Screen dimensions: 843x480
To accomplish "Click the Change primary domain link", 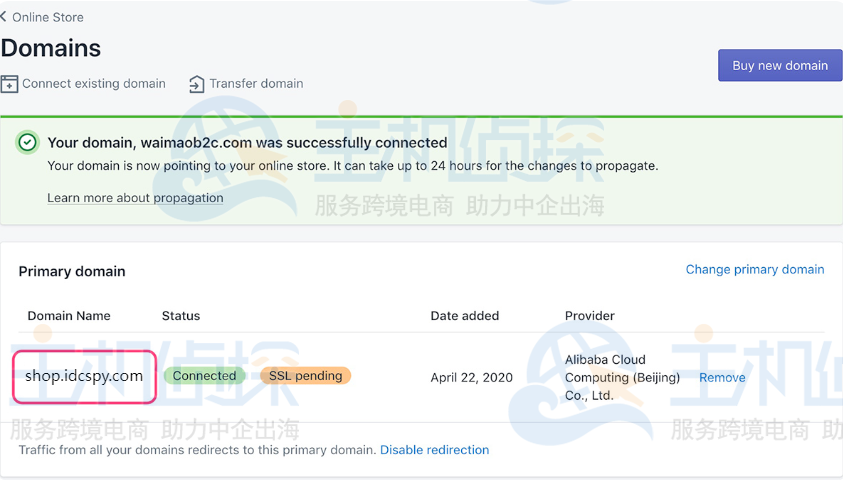I will [x=755, y=270].
